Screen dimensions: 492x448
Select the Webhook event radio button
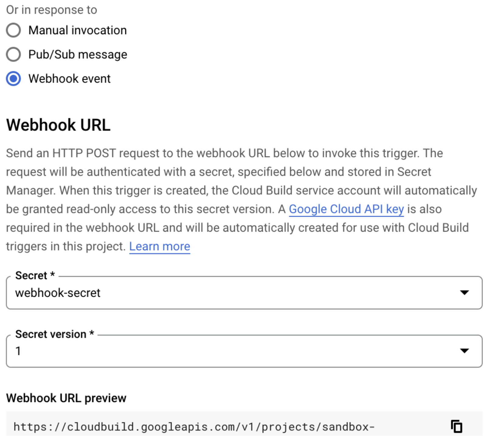tap(13, 79)
